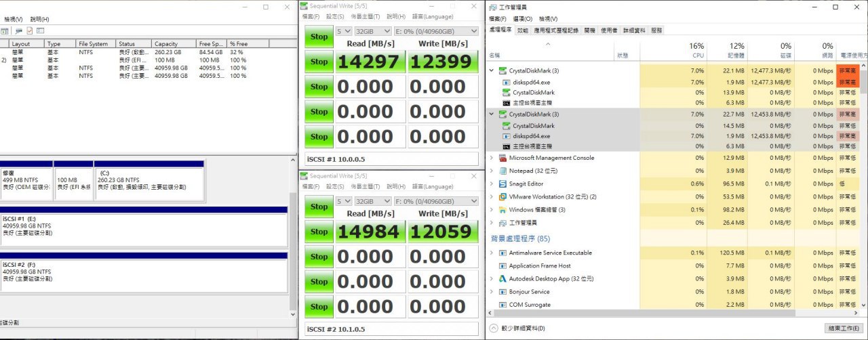Viewport: 868px width, 340px height.
Task: Click Stop beside the 14297 read result
Action: coord(319,62)
